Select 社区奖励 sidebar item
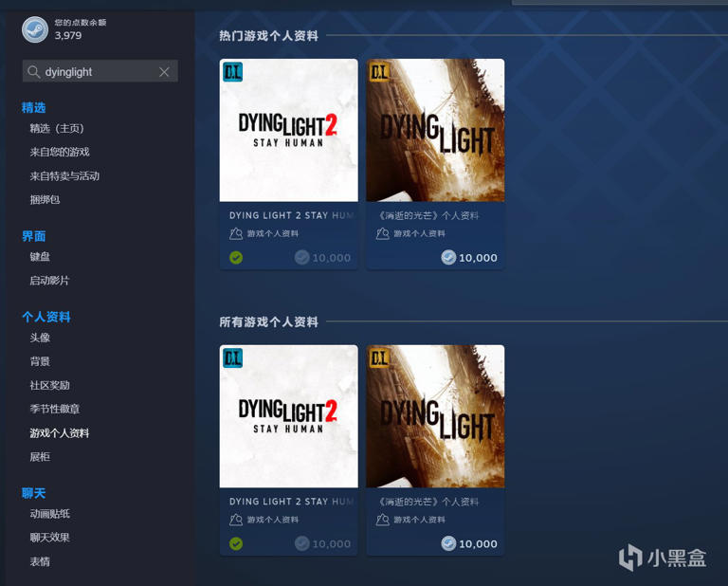 click(49, 385)
